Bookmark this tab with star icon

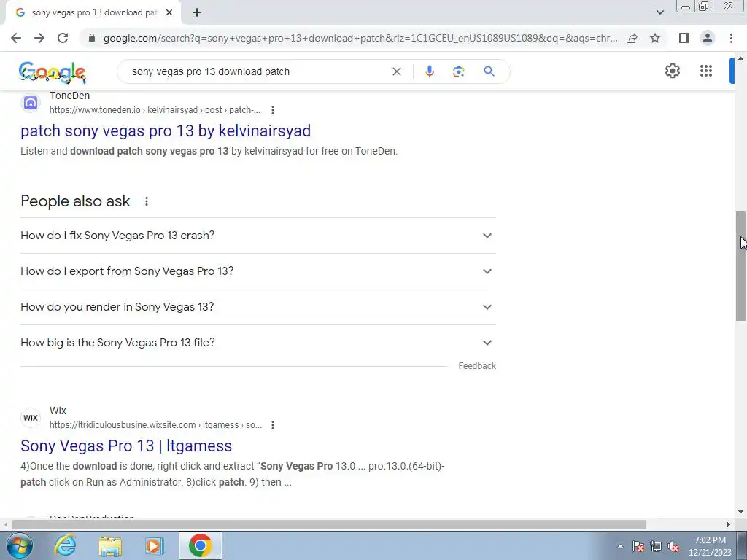(655, 38)
